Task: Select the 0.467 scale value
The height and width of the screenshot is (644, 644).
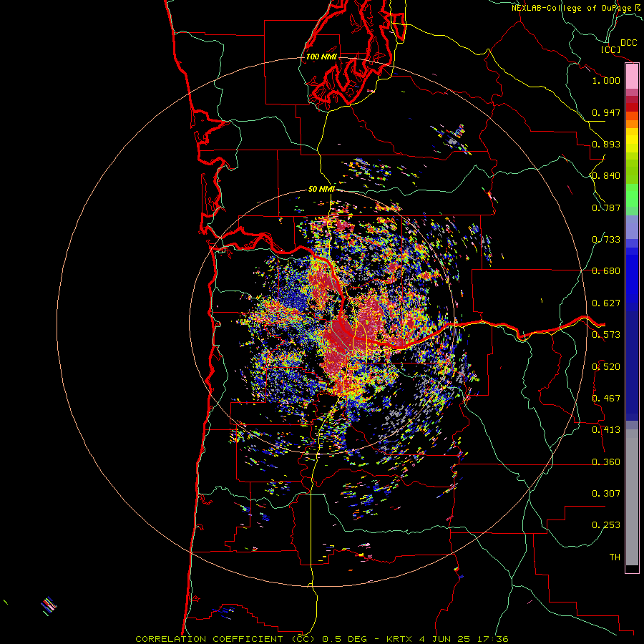Action: (x=606, y=399)
